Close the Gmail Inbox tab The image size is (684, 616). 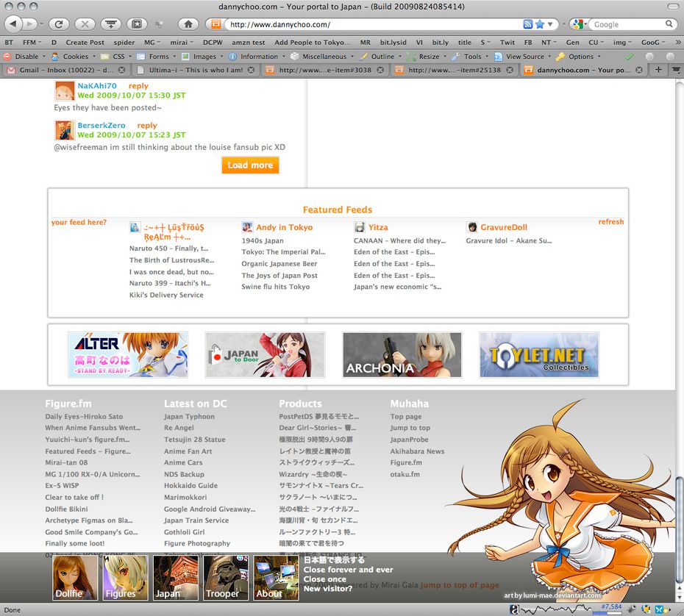click(124, 70)
